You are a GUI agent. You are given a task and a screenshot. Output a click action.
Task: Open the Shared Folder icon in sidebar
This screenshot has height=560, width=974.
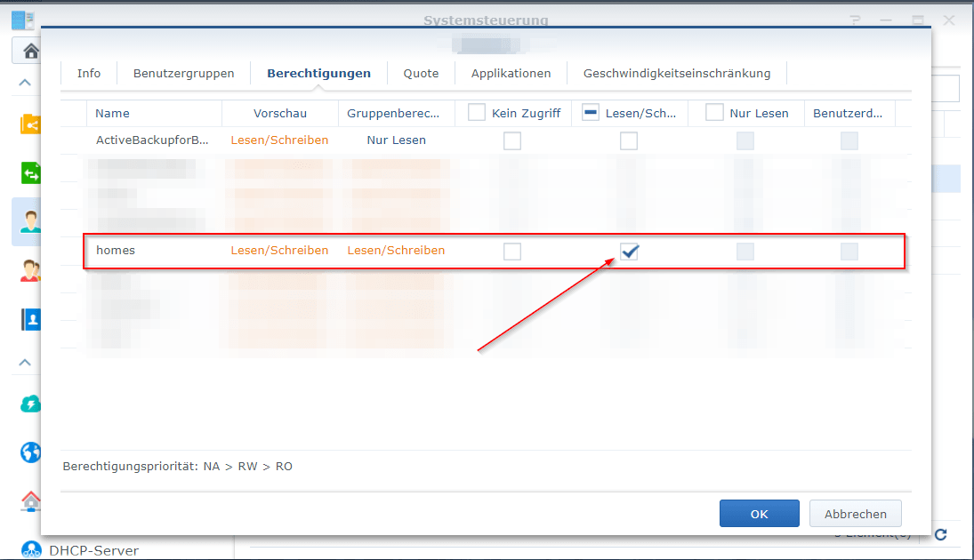click(x=29, y=124)
